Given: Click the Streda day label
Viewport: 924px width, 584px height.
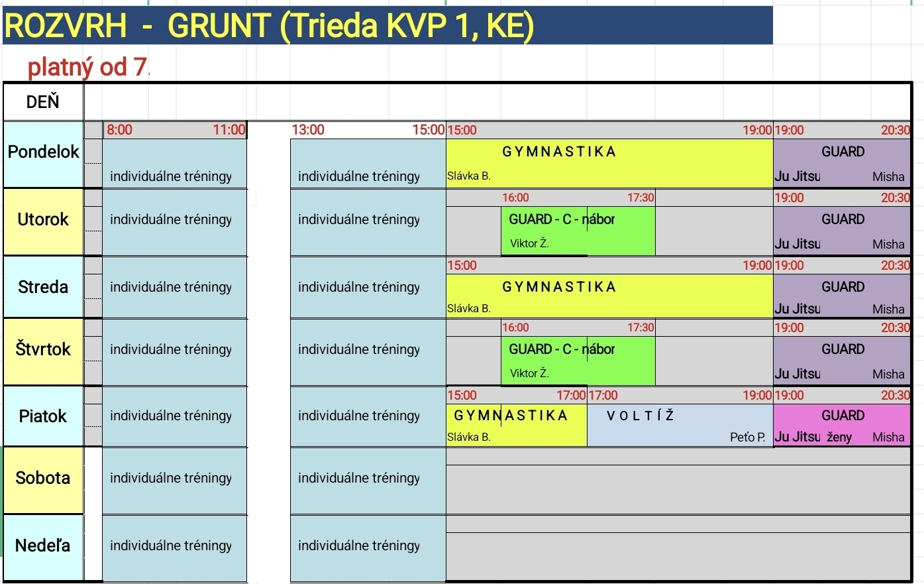Looking at the screenshot, I should [x=43, y=287].
